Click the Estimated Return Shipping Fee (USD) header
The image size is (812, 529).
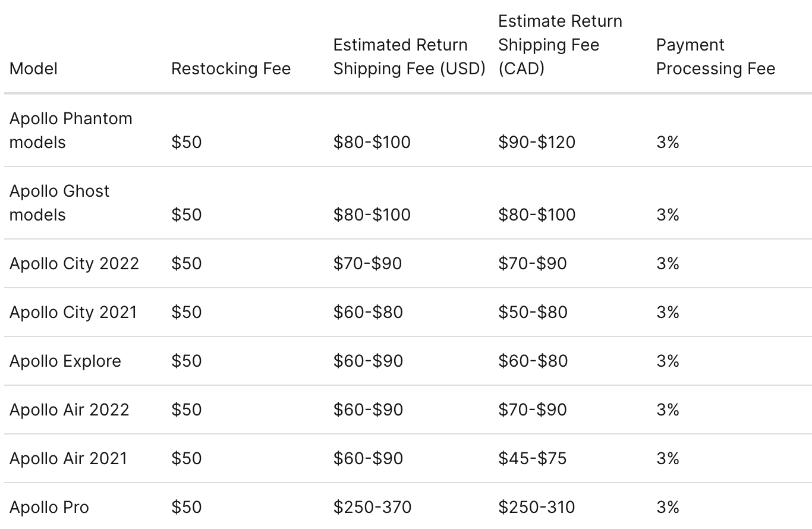pos(409,57)
